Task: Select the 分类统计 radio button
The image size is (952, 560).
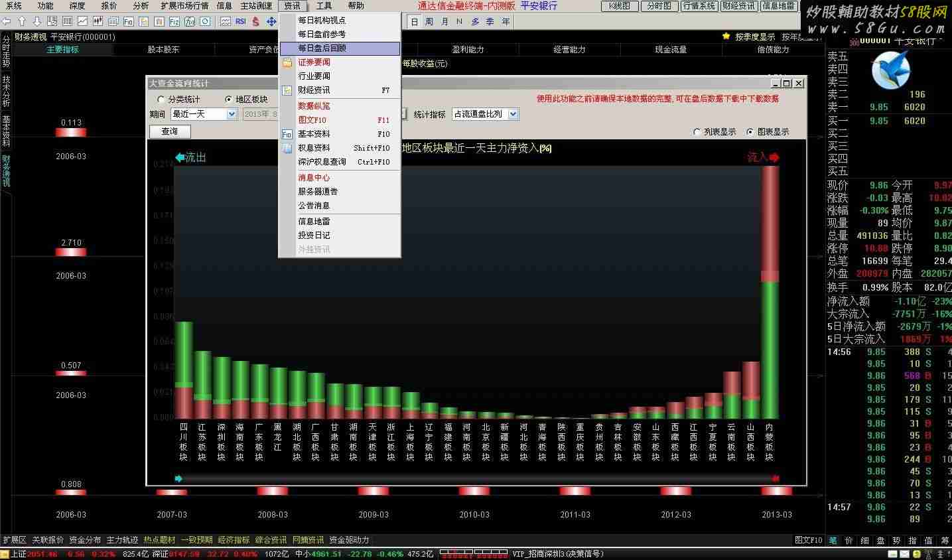Action: click(161, 100)
